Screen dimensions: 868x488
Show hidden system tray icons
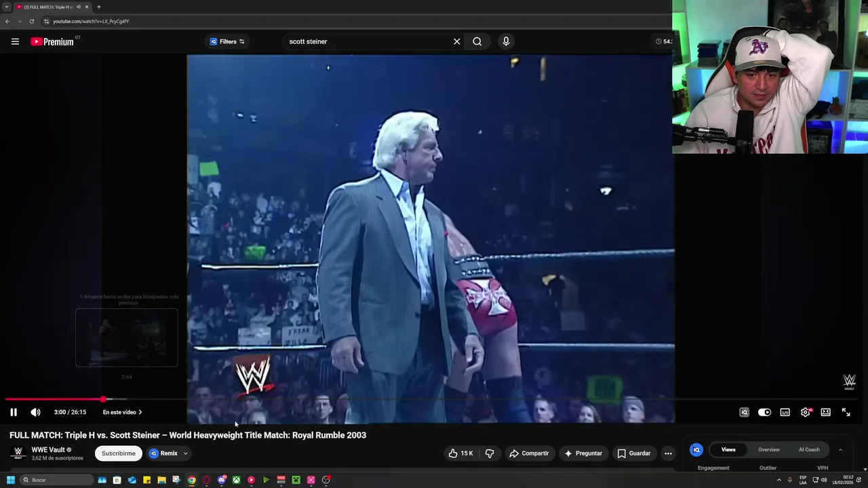[x=778, y=480]
